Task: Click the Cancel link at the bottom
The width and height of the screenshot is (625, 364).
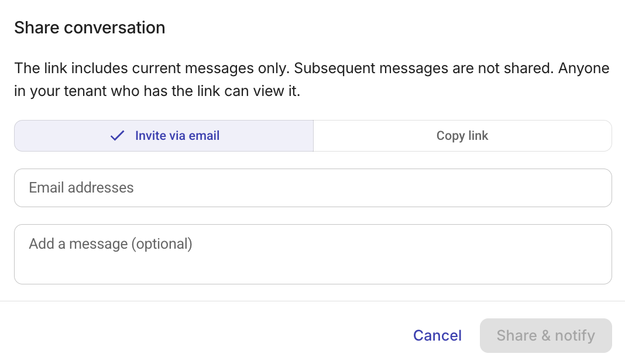Action: (x=437, y=335)
